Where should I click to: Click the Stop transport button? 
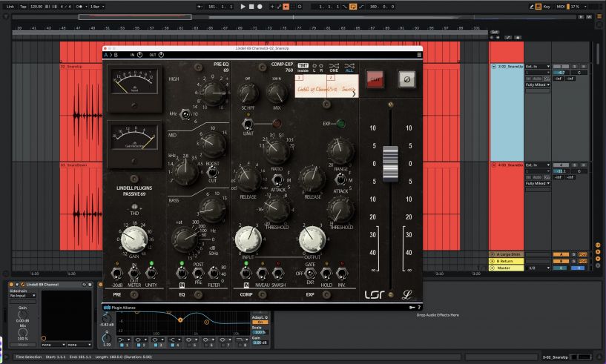pyautogui.click(x=251, y=7)
